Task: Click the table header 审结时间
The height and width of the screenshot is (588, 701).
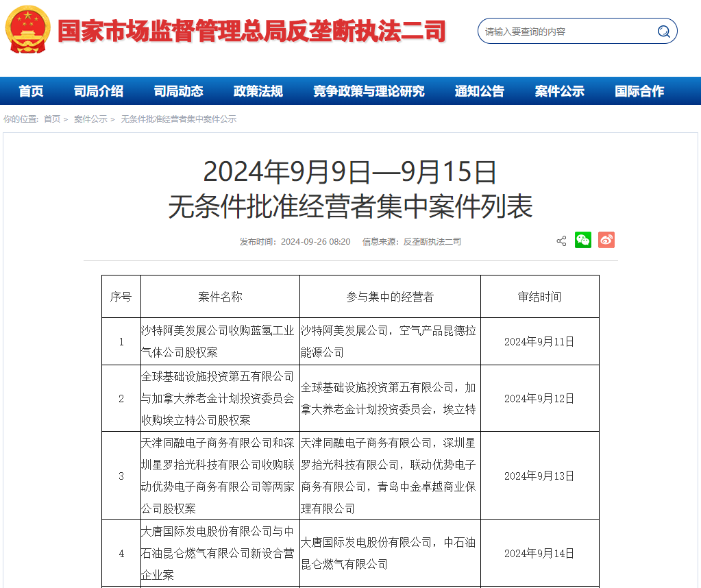Action: point(539,297)
